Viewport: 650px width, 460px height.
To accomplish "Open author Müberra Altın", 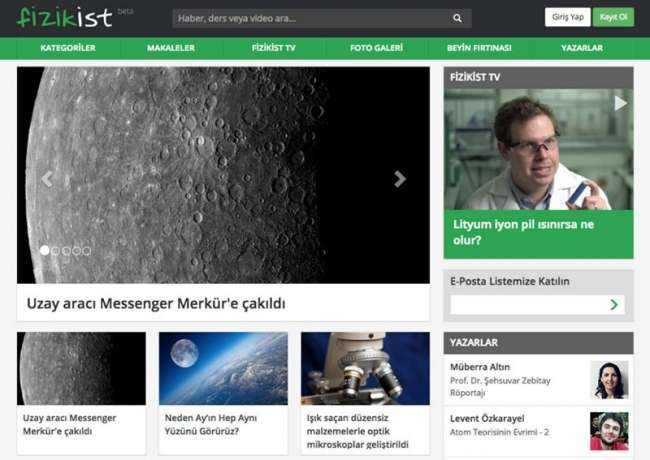I will click(480, 367).
